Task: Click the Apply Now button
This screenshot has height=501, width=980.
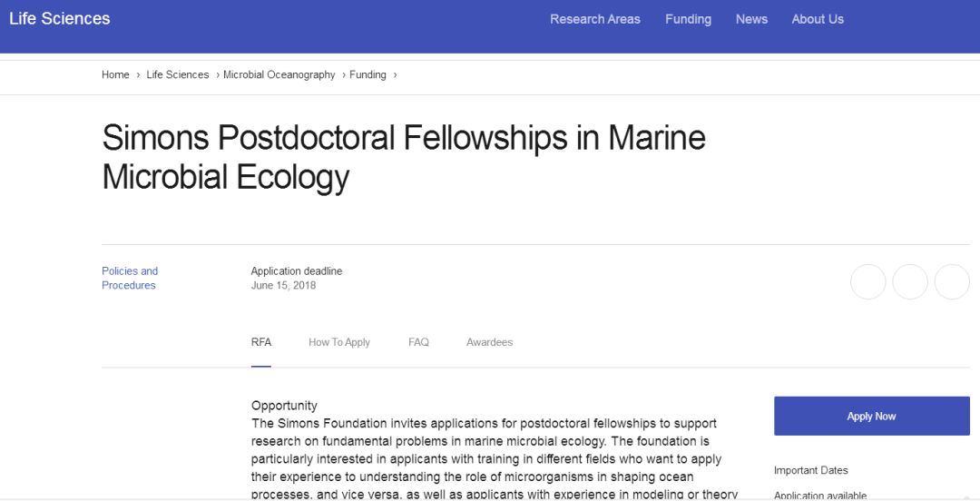Action: point(872,416)
